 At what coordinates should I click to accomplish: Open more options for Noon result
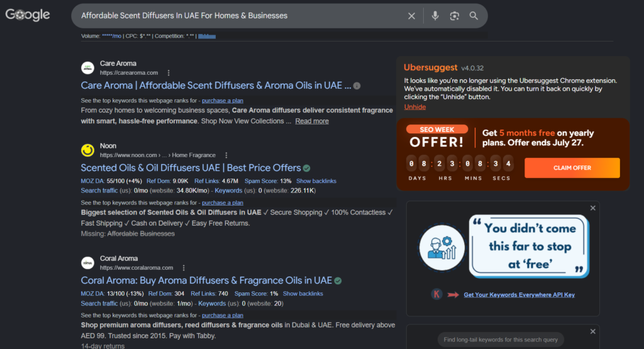click(226, 155)
